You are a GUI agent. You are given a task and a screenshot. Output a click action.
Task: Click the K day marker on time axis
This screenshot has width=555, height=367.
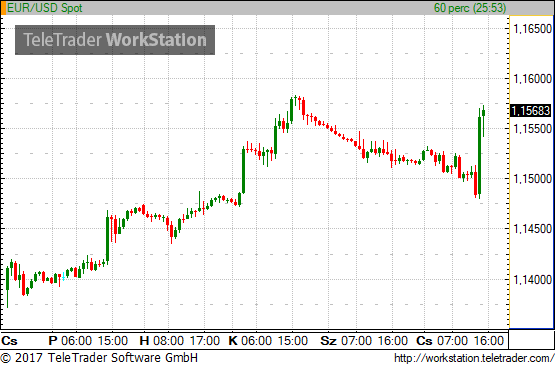coord(233,341)
